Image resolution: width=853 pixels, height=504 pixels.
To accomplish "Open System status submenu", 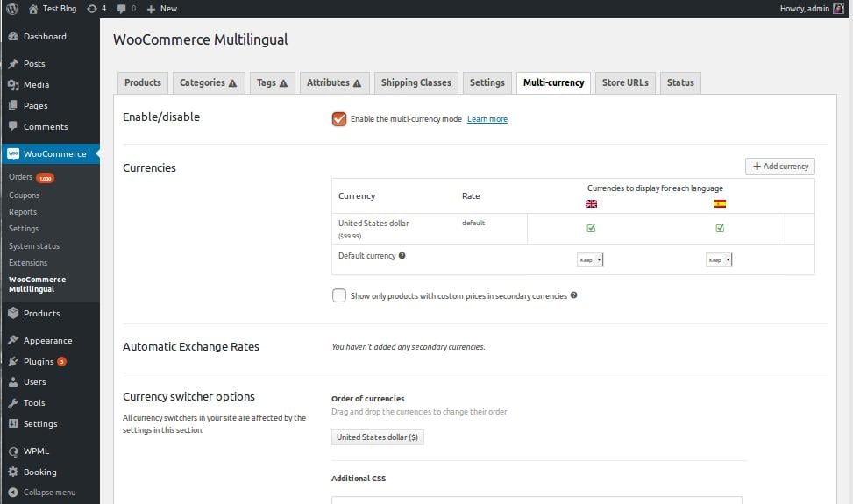I will tap(34, 246).
